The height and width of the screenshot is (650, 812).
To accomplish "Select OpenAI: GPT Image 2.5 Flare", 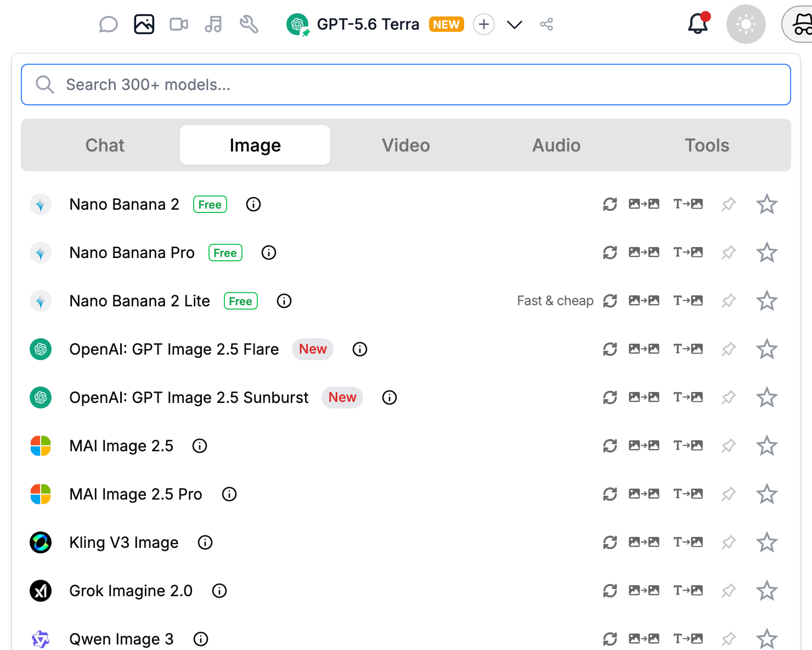I will 174,349.
